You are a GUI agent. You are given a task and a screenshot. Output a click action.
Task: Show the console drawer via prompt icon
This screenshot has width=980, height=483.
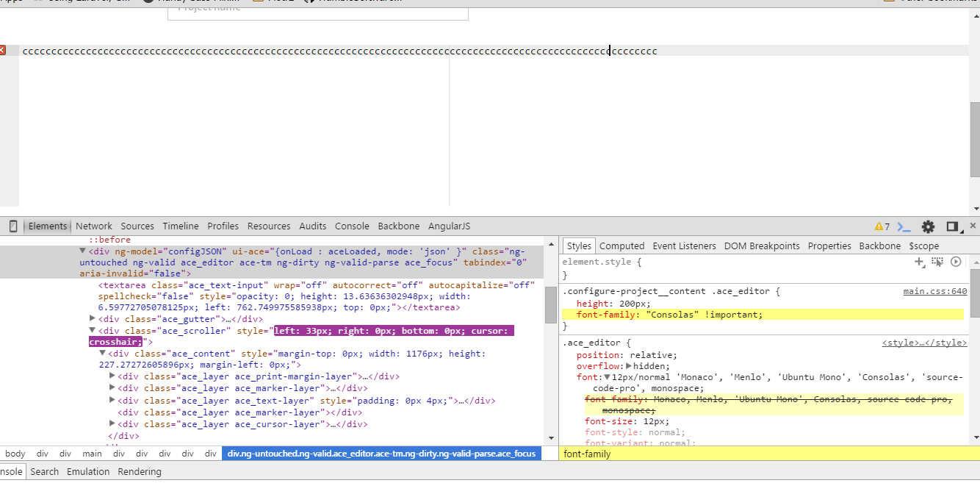[x=904, y=226]
